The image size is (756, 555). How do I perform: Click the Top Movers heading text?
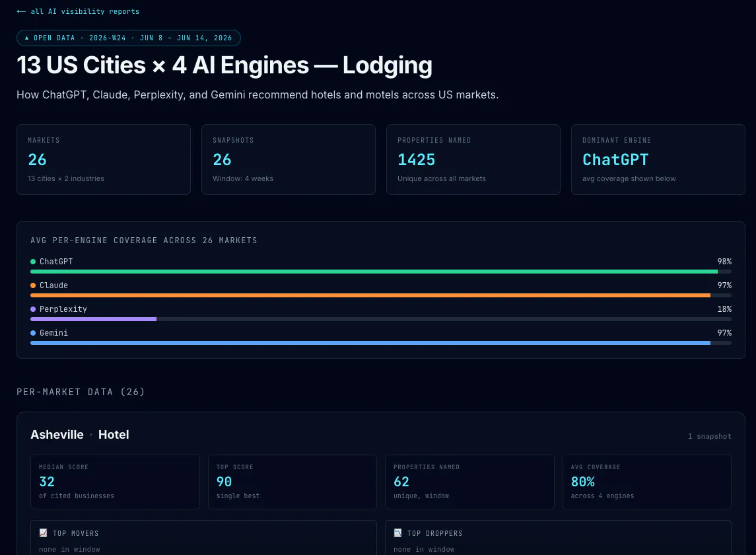(76, 533)
